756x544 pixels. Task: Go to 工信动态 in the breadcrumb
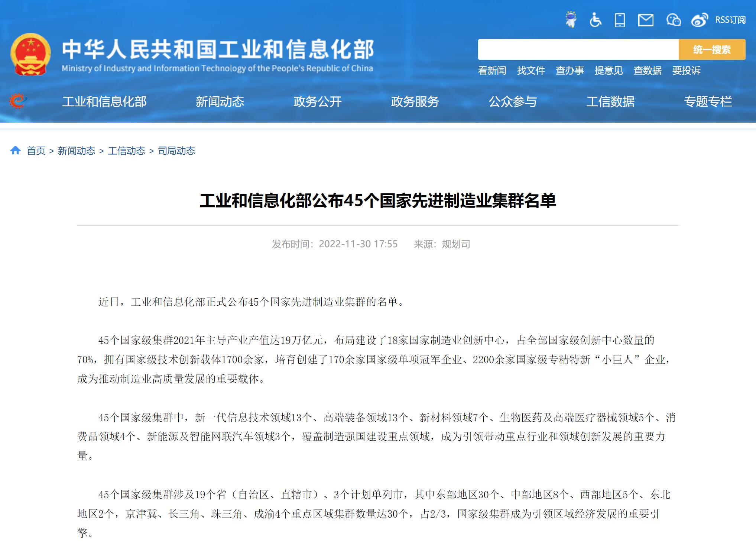coord(126,151)
